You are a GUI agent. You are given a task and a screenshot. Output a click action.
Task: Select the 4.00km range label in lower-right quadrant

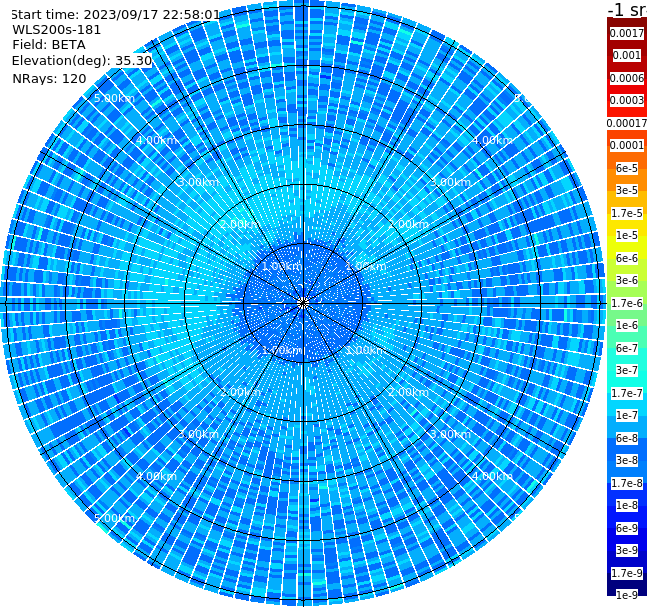pyautogui.click(x=492, y=476)
